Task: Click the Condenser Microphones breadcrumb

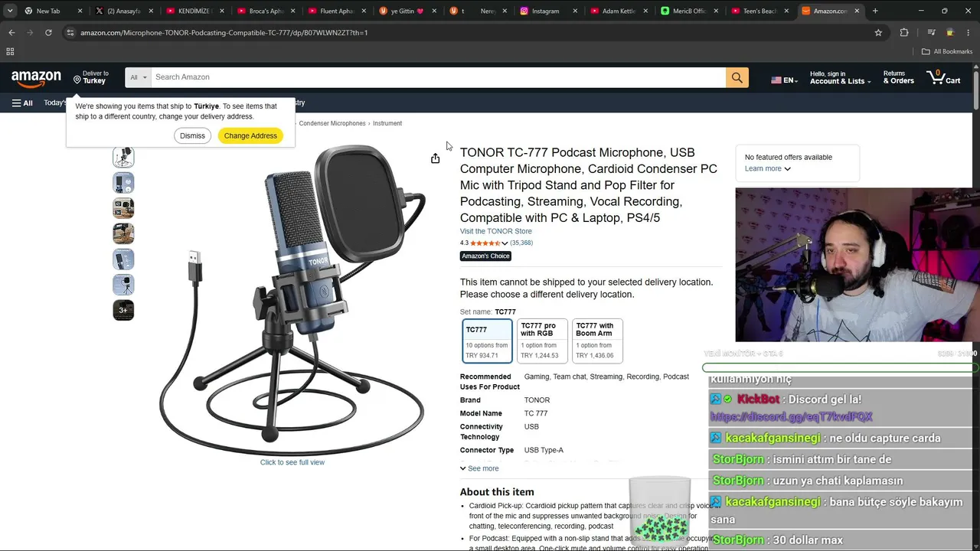Action: tap(332, 123)
